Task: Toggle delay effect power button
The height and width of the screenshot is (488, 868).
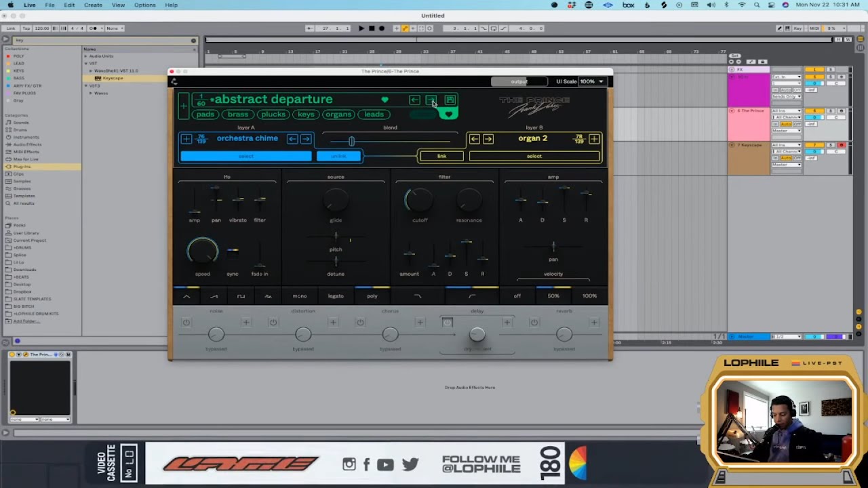Action: 447,323
